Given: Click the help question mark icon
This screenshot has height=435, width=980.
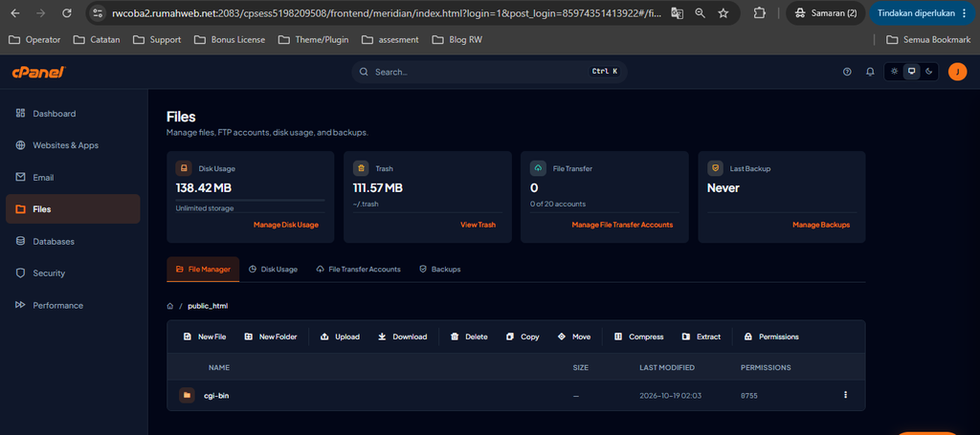Looking at the screenshot, I should pos(847,72).
